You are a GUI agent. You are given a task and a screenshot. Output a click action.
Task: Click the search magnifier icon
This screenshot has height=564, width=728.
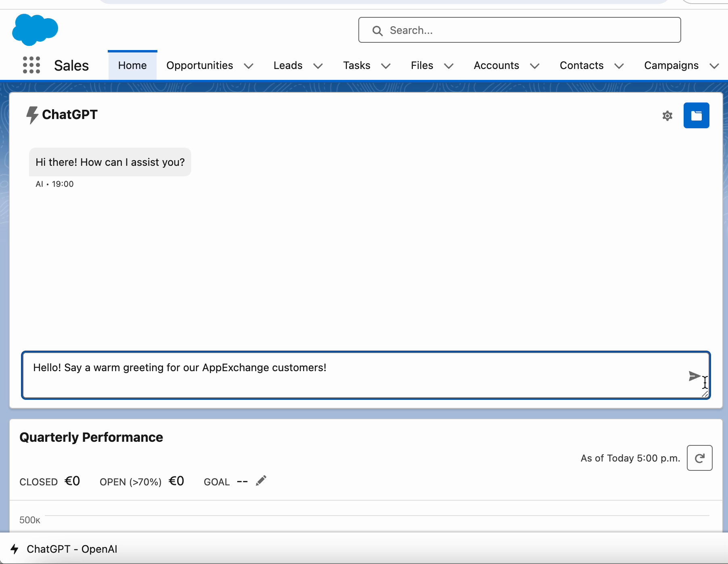377,31
